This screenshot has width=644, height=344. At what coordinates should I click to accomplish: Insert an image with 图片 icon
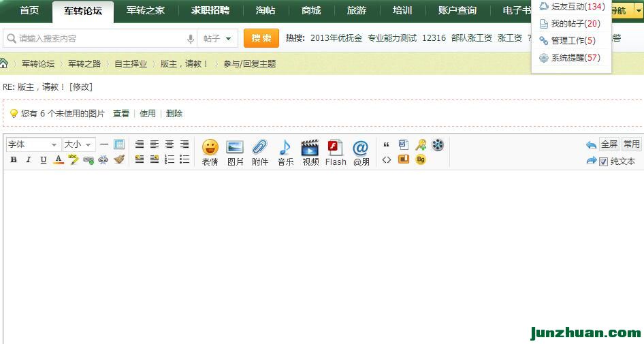coord(235,152)
